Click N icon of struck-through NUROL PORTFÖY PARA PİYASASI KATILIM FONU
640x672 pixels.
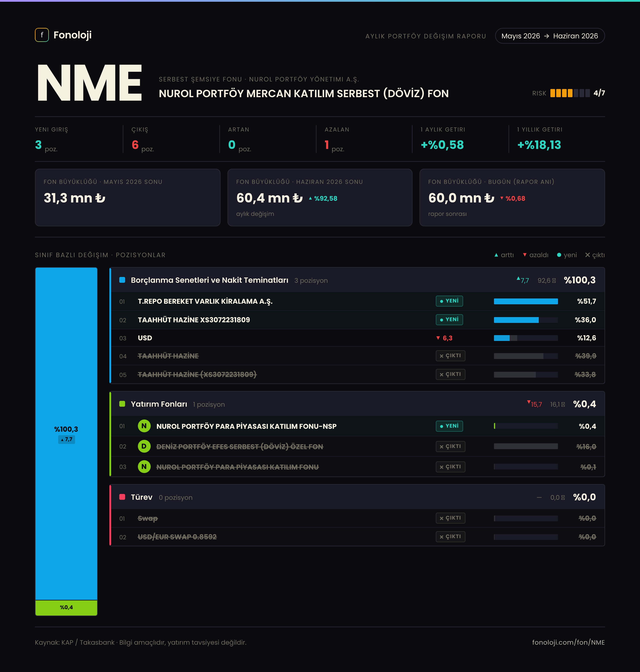tap(144, 467)
